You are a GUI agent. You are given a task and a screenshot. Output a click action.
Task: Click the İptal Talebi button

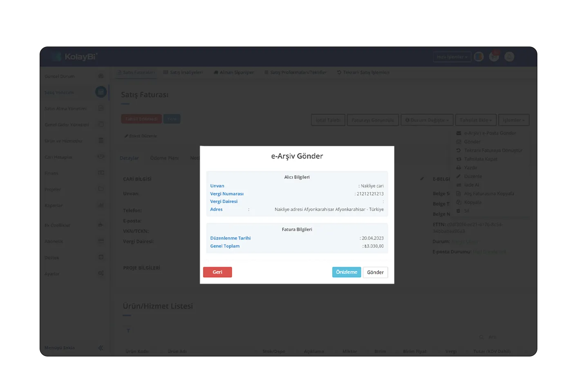(x=328, y=120)
